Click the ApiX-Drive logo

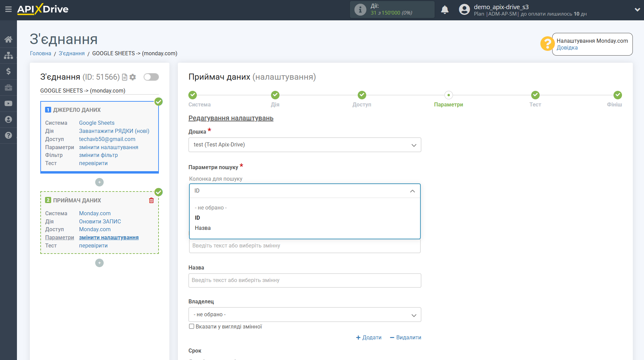43,9
